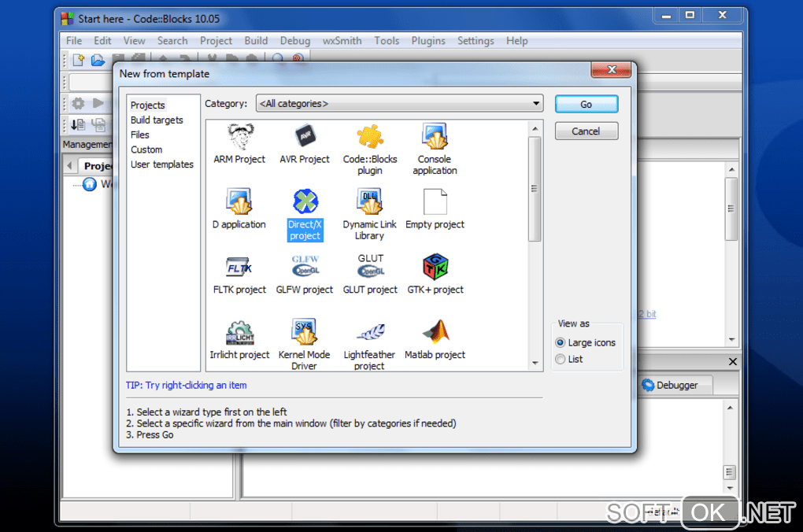Choose the Code::Blocks plugin template
803x532 pixels.
(x=370, y=150)
